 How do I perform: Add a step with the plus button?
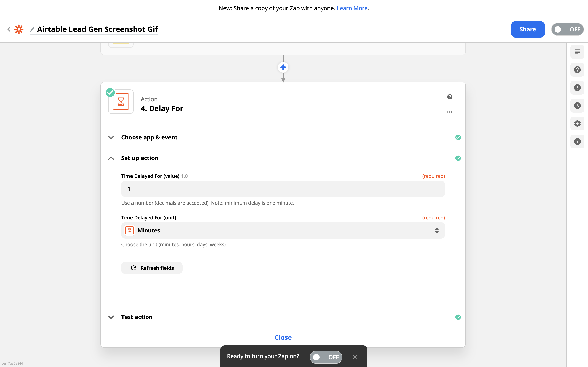pos(283,67)
